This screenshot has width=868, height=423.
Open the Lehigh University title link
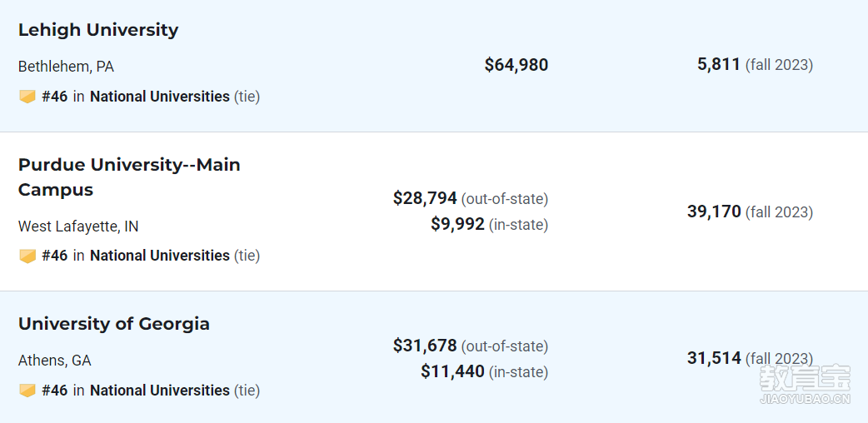(98, 30)
